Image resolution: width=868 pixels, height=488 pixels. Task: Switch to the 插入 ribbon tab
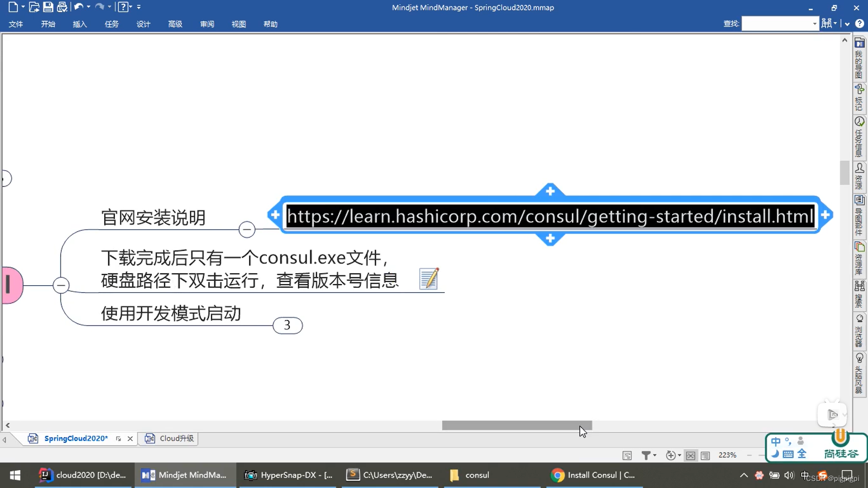80,24
